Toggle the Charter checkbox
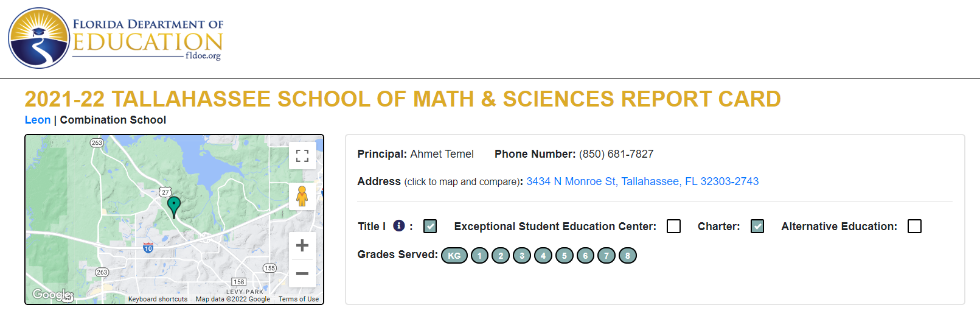The height and width of the screenshot is (316, 980). pos(757,226)
